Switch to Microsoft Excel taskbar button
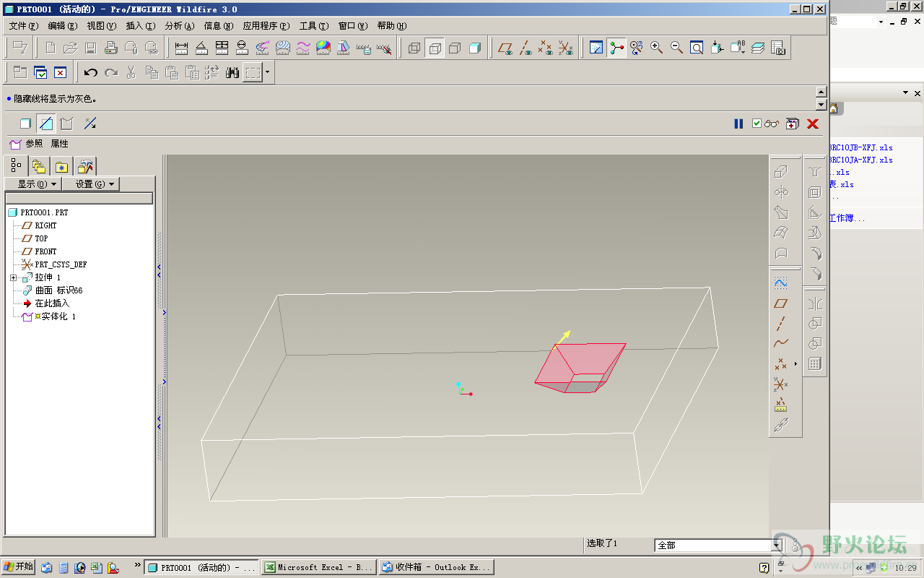Screen dimensions: 924x578 [x=318, y=567]
